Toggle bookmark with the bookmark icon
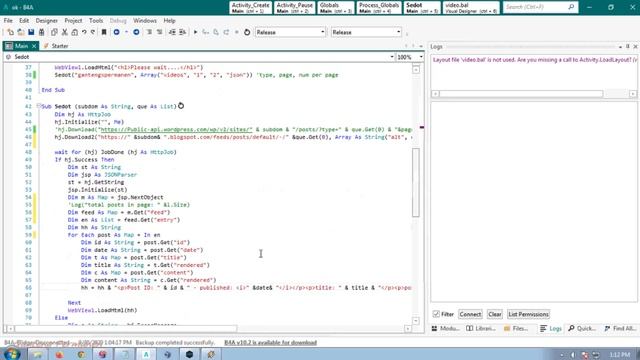 coord(104,32)
